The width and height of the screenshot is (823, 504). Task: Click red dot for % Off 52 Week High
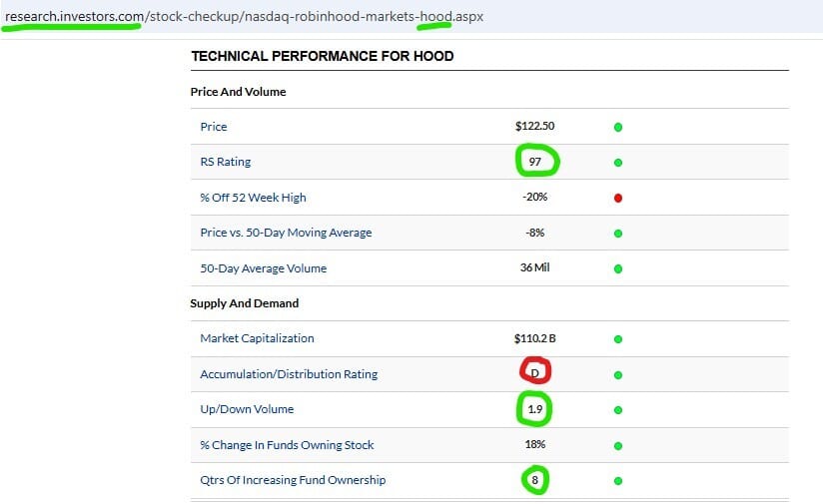[618, 198]
